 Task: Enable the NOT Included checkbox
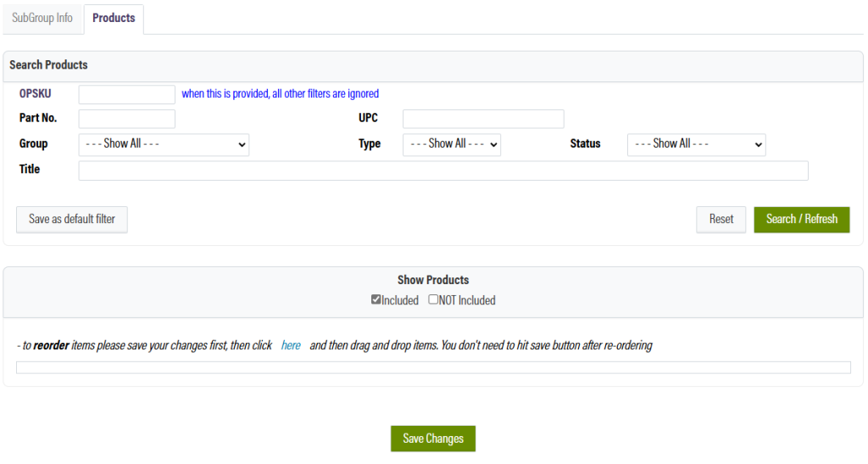point(433,299)
